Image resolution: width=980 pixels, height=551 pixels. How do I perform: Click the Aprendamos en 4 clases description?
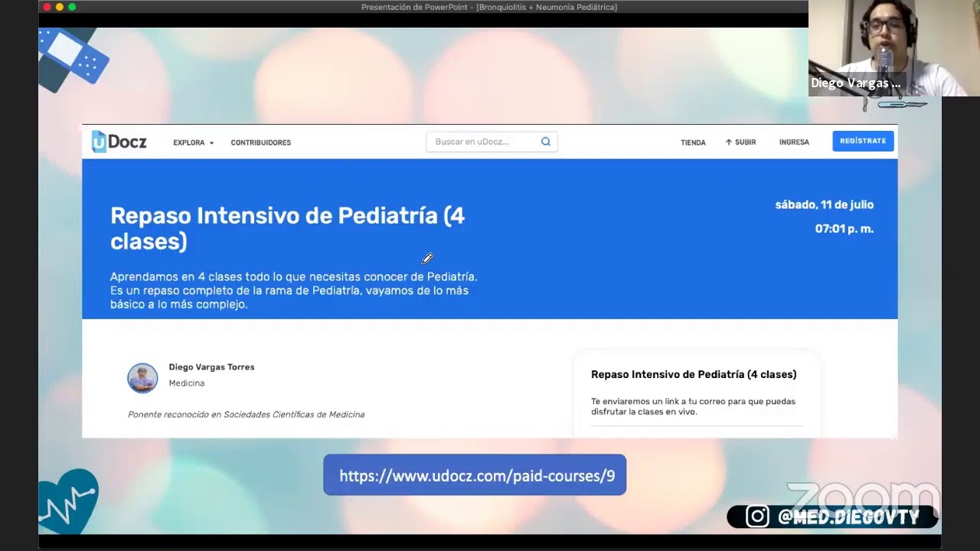[x=294, y=291]
